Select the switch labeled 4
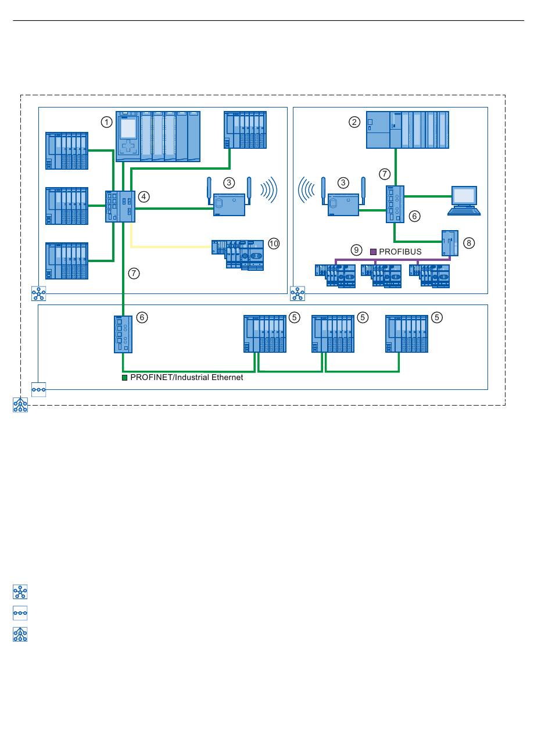Image resolution: width=552 pixels, height=756 pixels. point(120,206)
